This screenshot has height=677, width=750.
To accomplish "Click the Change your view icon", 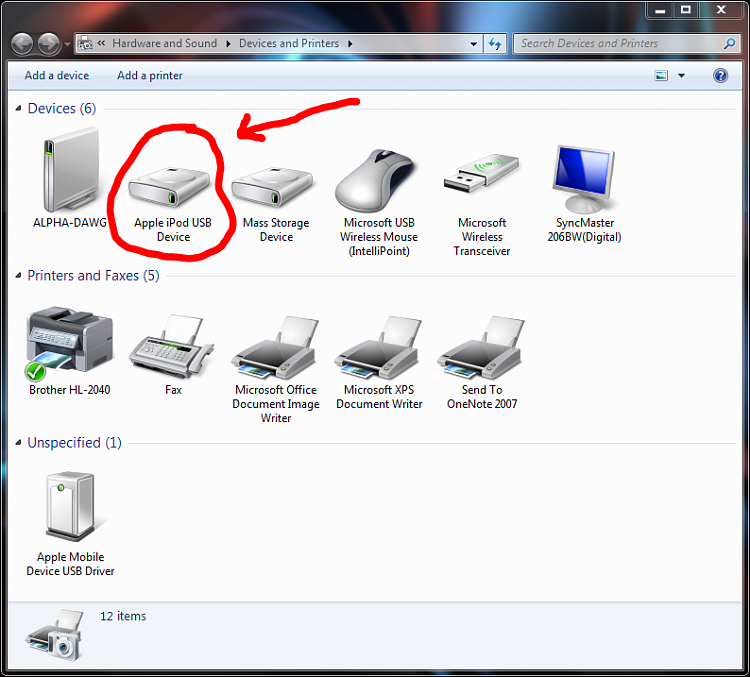I will click(x=661, y=76).
